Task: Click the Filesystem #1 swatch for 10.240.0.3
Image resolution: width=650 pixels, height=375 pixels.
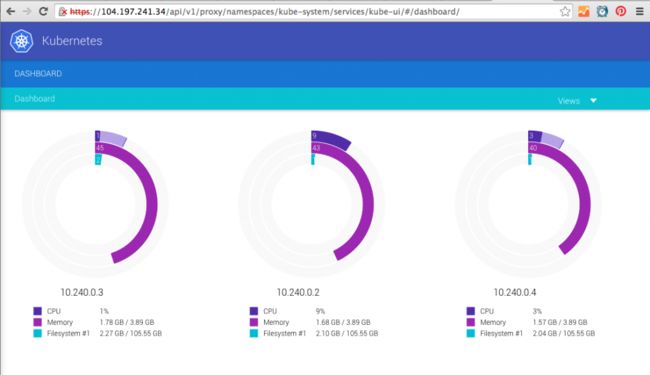Action: point(38,333)
